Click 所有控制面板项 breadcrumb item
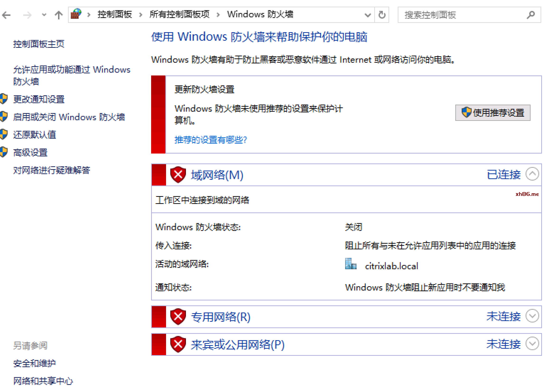The image size is (546, 392). [179, 14]
